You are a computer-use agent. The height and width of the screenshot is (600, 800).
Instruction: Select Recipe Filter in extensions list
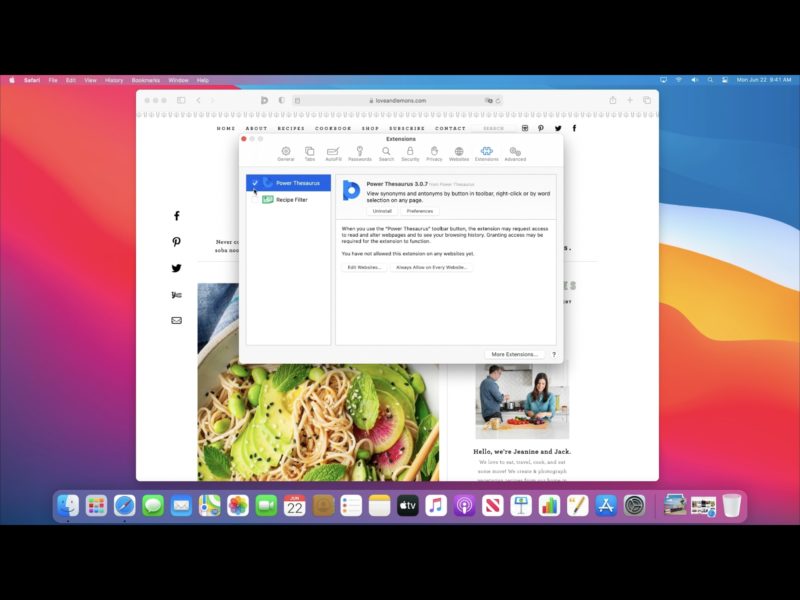click(288, 199)
